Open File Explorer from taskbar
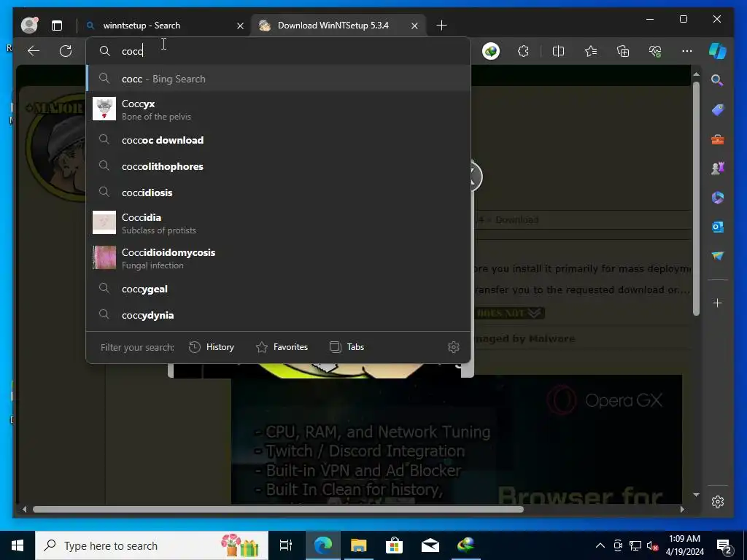The image size is (747, 560). tap(359, 545)
